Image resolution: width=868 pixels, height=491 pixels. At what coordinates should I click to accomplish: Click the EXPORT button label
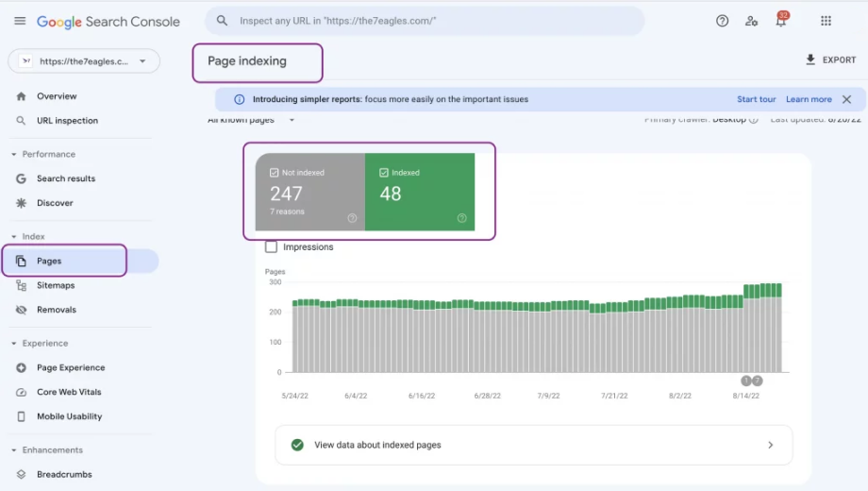(x=839, y=59)
